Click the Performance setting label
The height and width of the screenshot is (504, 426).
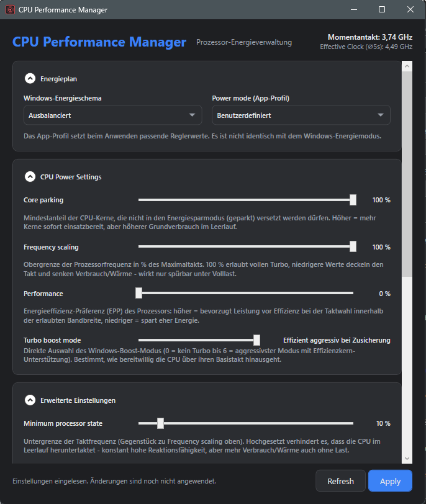43,294
